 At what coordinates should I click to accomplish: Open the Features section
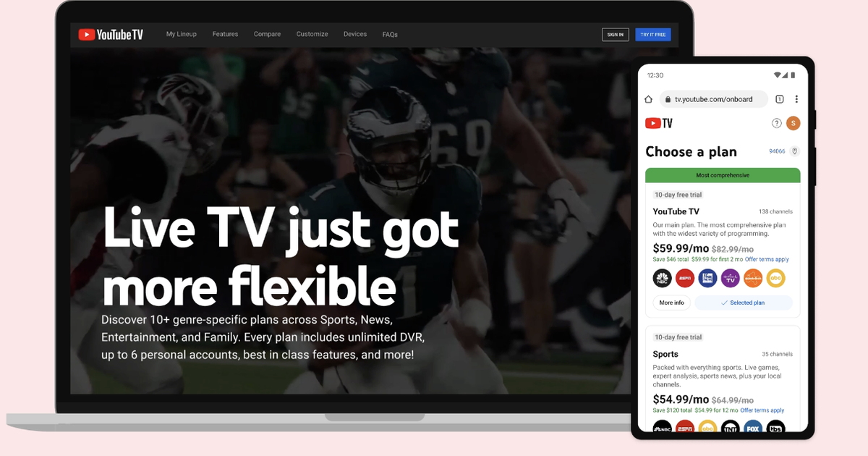[x=225, y=34]
